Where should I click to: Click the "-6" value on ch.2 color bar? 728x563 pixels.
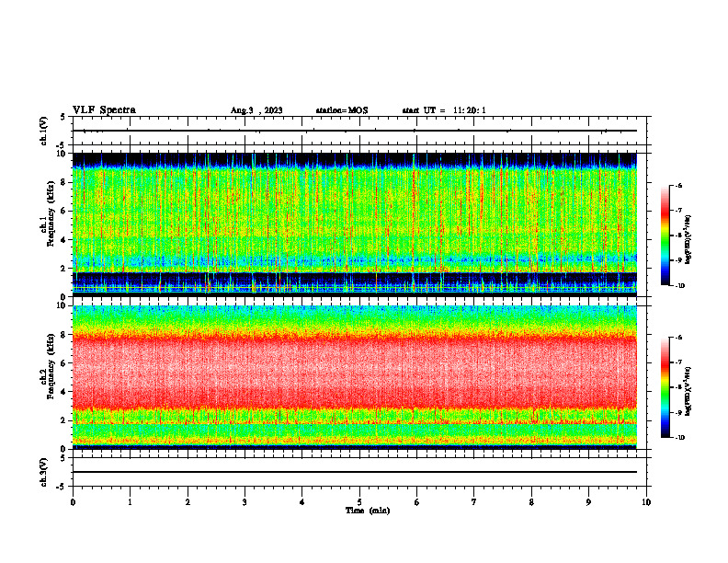[x=678, y=338]
